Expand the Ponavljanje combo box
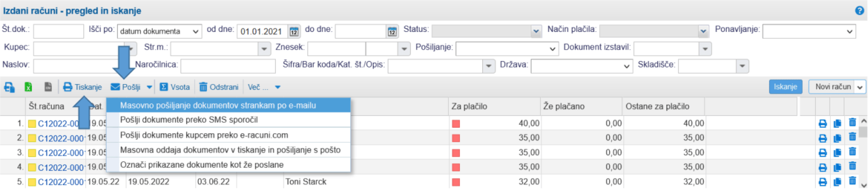868x189 pixels. (x=809, y=31)
